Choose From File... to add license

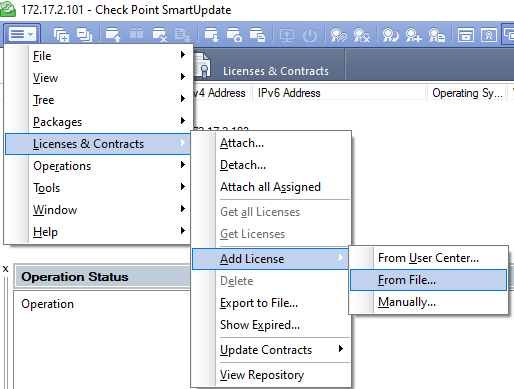click(428, 280)
